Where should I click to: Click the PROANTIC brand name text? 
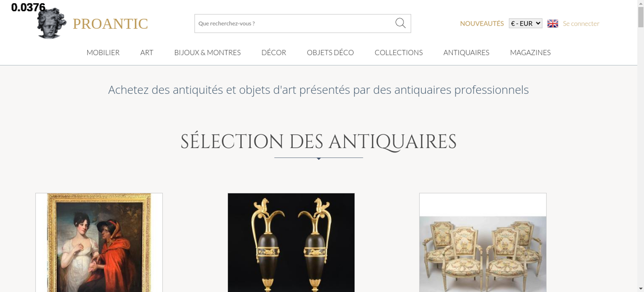point(110,24)
